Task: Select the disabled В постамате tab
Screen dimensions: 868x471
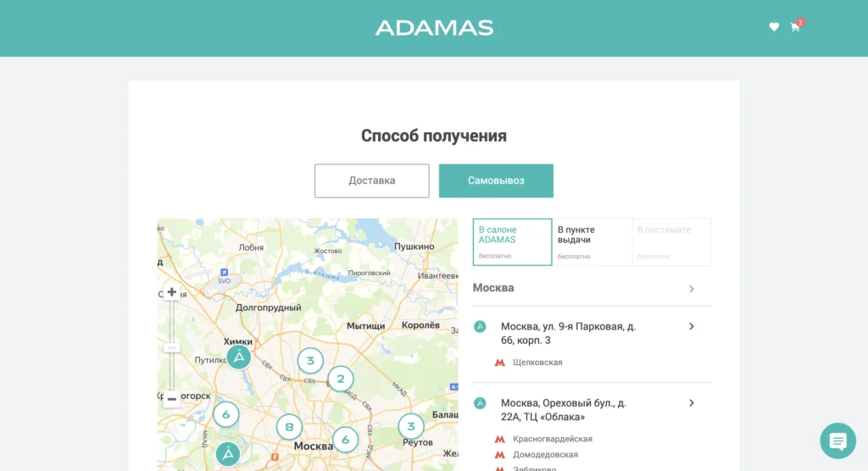Action: click(x=671, y=241)
